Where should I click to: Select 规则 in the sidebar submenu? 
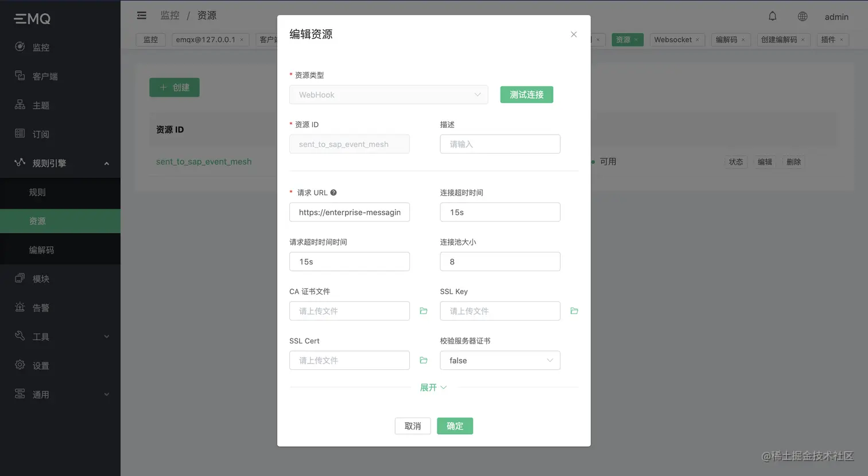point(60,192)
